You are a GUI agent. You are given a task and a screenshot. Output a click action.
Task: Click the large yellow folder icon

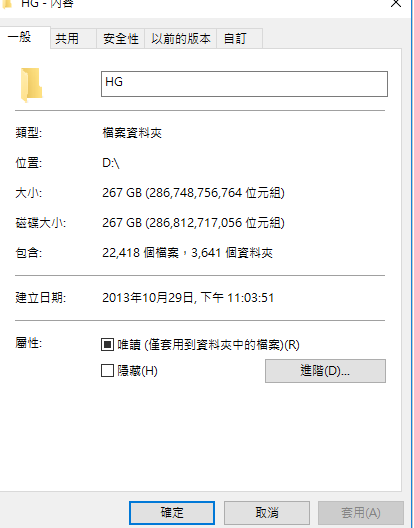click(31, 85)
